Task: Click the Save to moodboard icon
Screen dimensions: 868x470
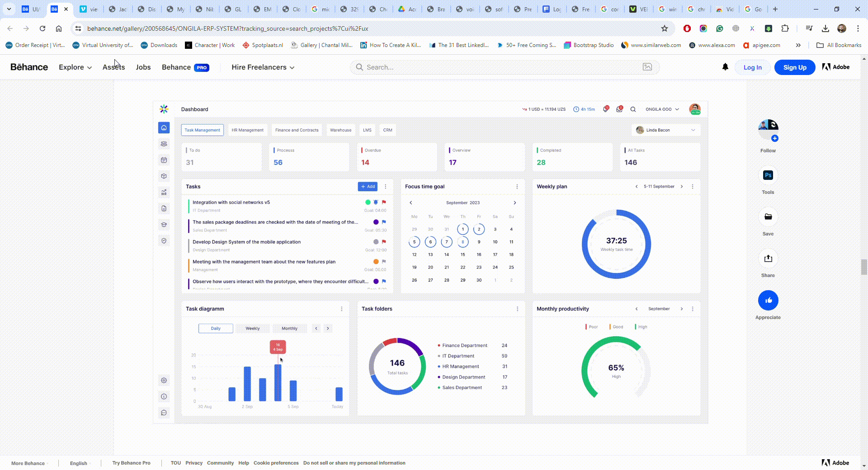Action: point(768,217)
